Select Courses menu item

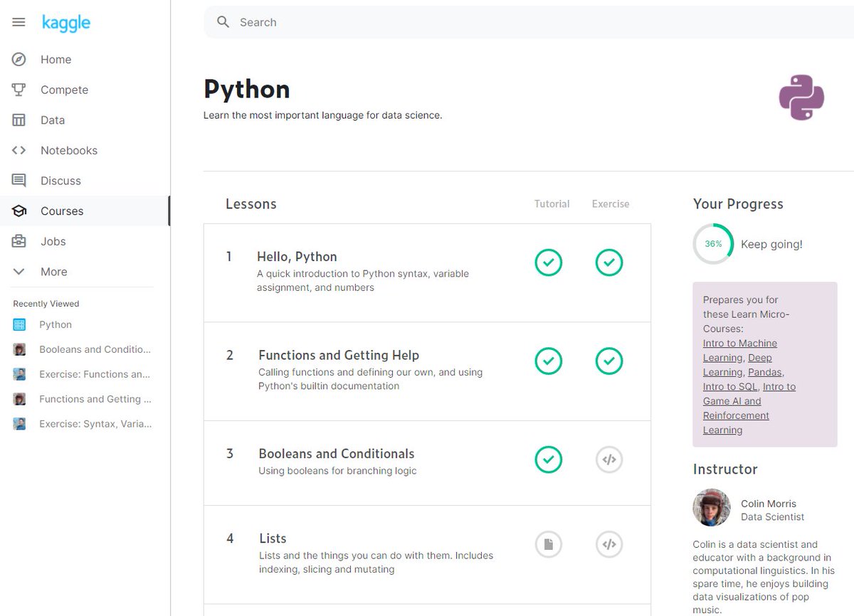(x=62, y=211)
